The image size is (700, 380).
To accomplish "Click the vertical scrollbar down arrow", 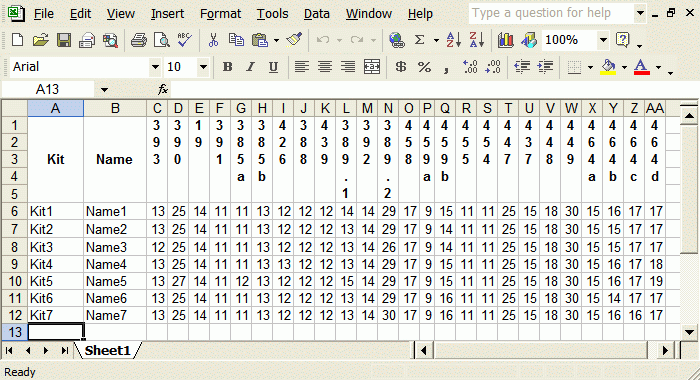I will coord(689,332).
